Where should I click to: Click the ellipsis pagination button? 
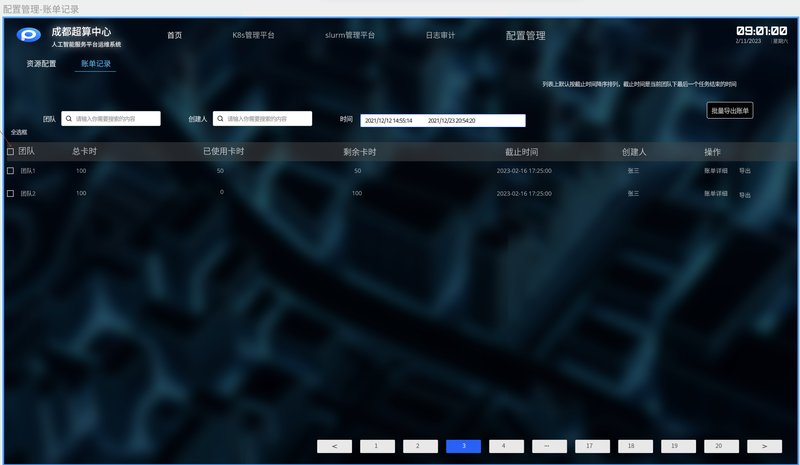[549, 446]
